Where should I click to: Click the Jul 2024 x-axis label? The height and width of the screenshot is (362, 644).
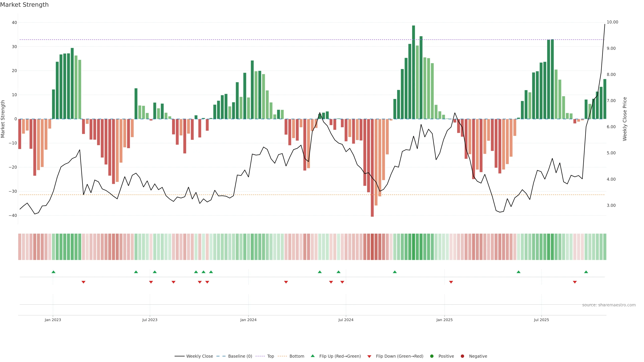[346, 320]
